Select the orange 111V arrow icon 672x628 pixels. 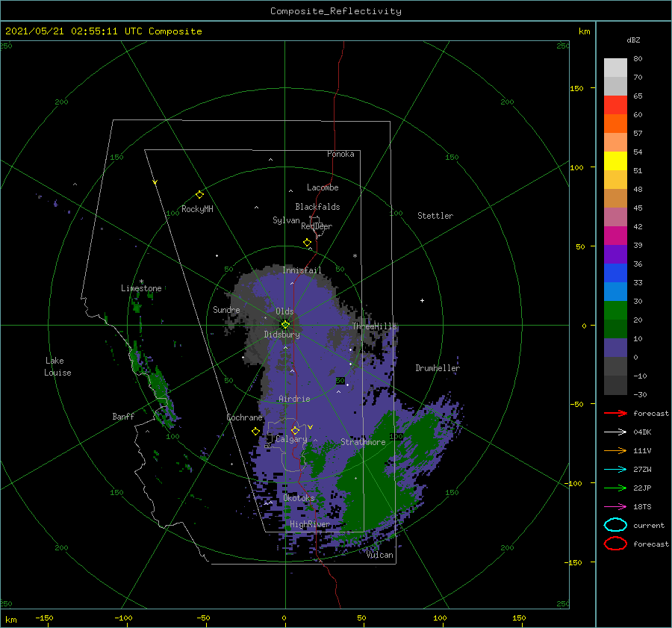[615, 450]
